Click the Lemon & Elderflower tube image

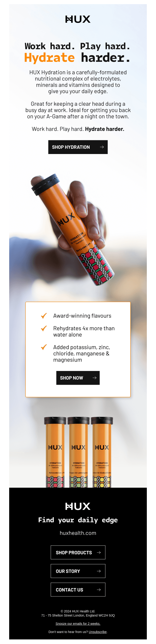tap(102, 452)
